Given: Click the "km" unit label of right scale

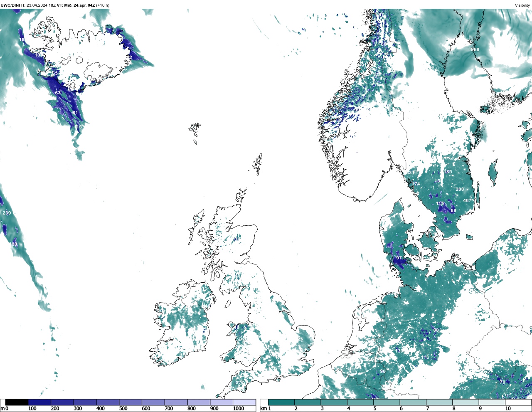Looking at the screenshot, I should click(263, 409).
